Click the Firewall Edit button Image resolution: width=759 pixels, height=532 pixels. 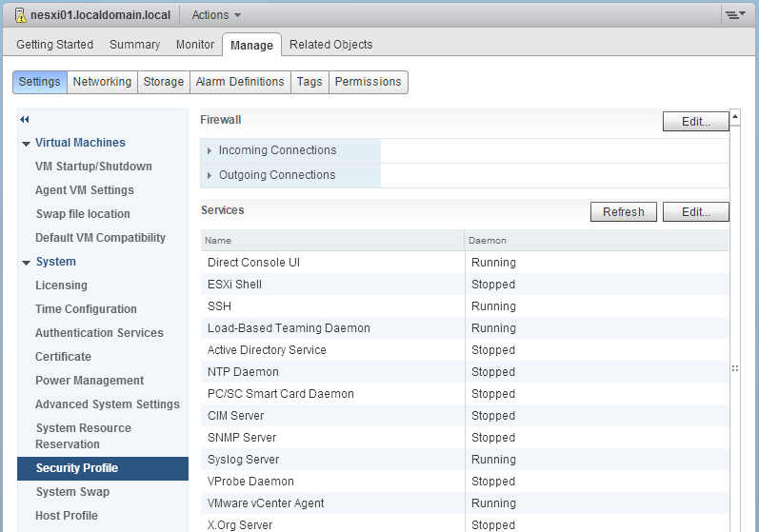pos(695,122)
